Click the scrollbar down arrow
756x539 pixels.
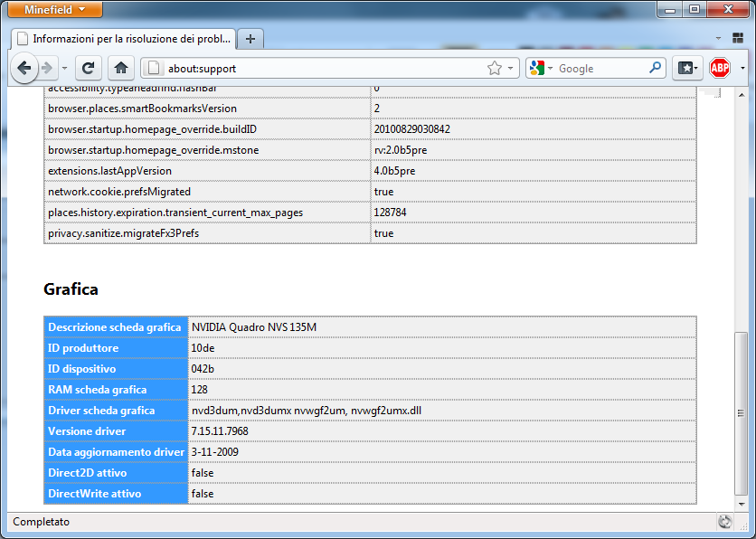[741, 505]
